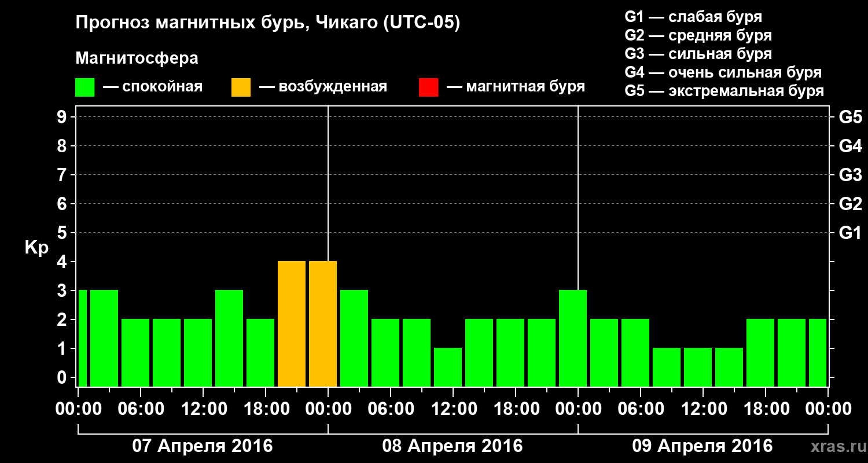Click the Kp 3 bar crossing midnight into 09 Апреля
868x463 pixels.
pyautogui.click(x=573, y=339)
